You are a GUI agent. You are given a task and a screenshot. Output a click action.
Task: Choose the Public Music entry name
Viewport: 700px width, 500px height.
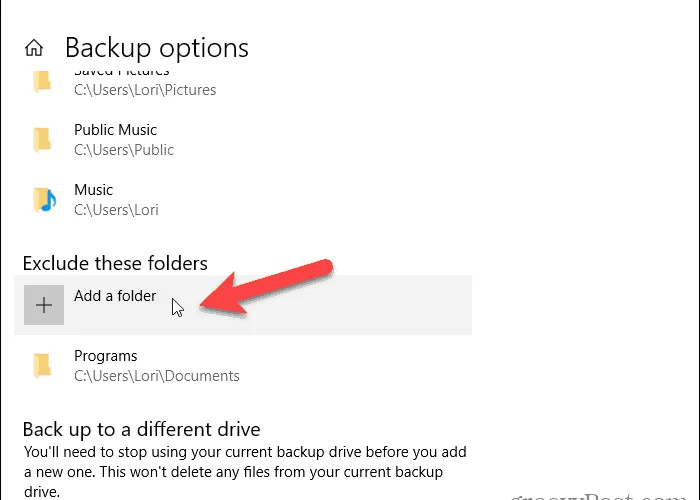click(116, 130)
